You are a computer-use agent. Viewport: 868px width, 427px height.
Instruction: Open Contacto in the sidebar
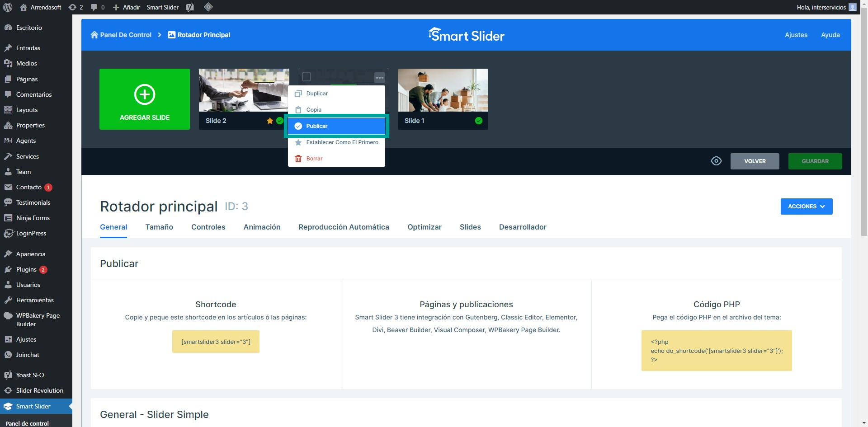36,187
